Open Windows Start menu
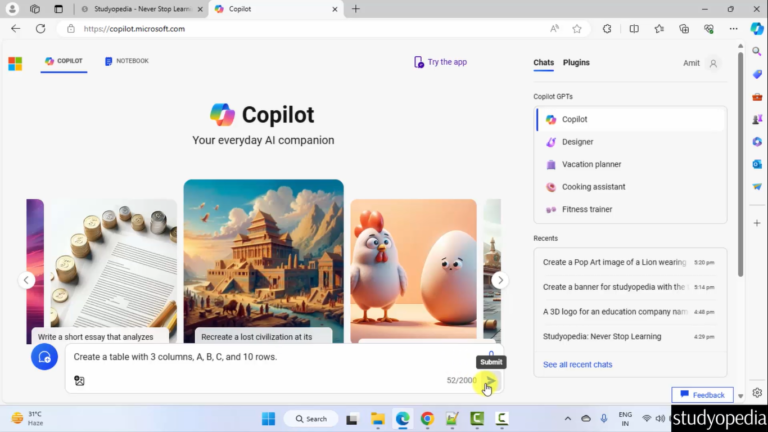768x432 pixels. tap(268, 419)
